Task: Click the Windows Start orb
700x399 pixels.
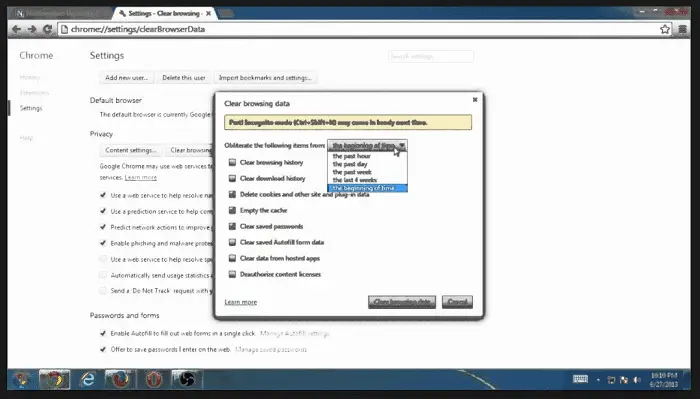Action: (x=21, y=380)
